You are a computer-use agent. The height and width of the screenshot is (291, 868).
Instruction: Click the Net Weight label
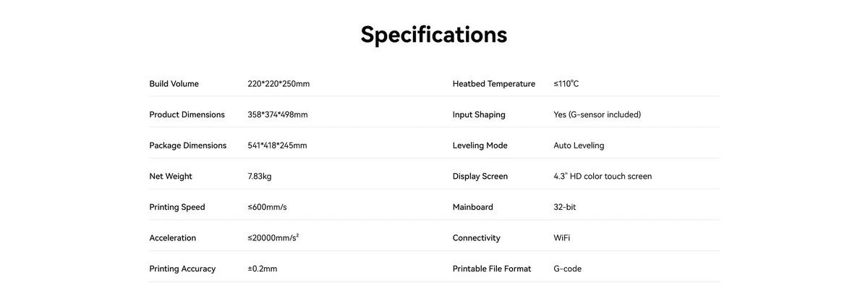(171, 177)
